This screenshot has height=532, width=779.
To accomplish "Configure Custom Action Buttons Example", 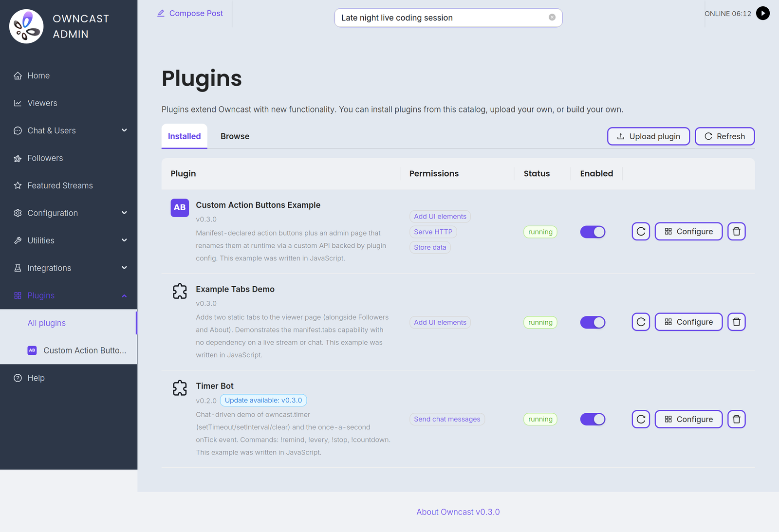I will pos(688,232).
